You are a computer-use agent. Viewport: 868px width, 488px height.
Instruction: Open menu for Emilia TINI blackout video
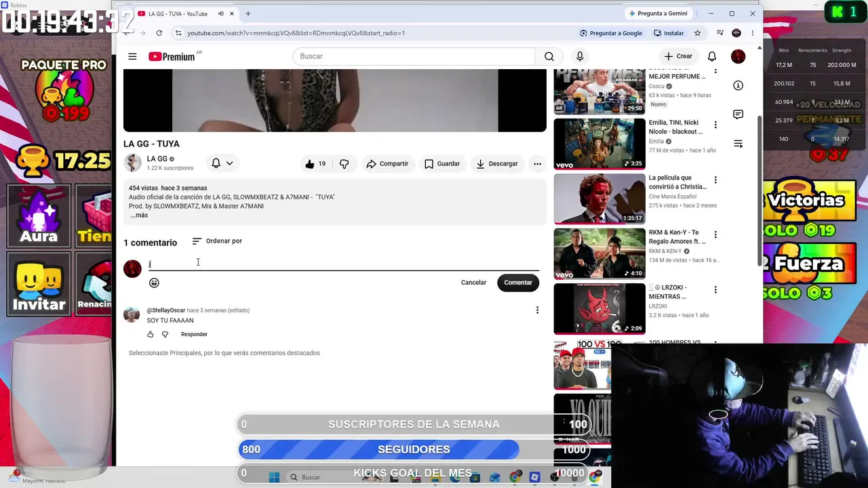(715, 125)
